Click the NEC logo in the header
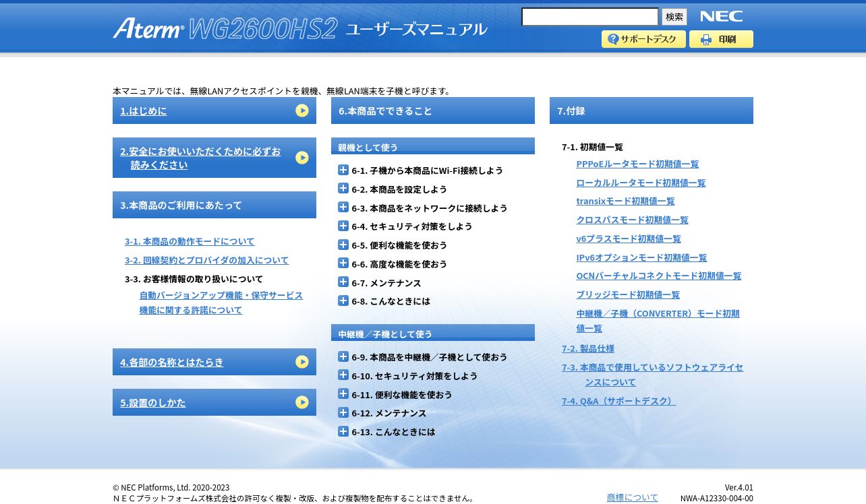Screen dimensions: 866x504 tap(721, 16)
